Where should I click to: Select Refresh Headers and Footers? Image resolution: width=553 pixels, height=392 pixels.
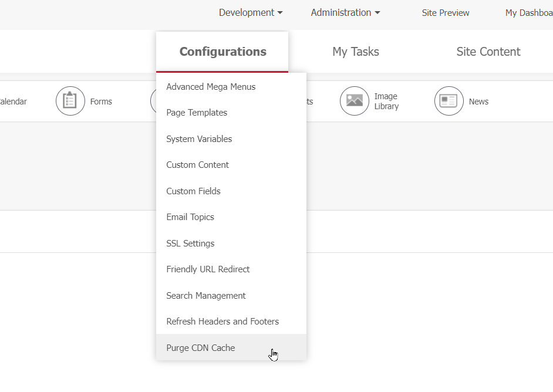pyautogui.click(x=231, y=322)
